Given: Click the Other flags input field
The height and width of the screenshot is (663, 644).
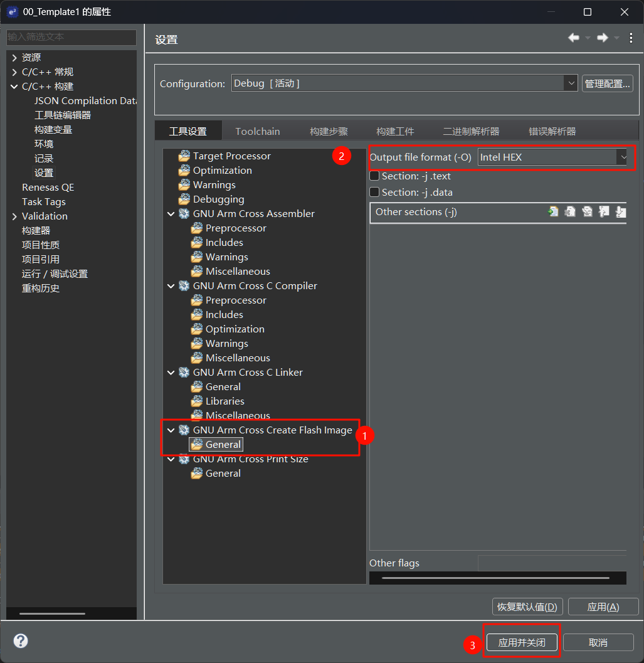Looking at the screenshot, I should pos(552,563).
